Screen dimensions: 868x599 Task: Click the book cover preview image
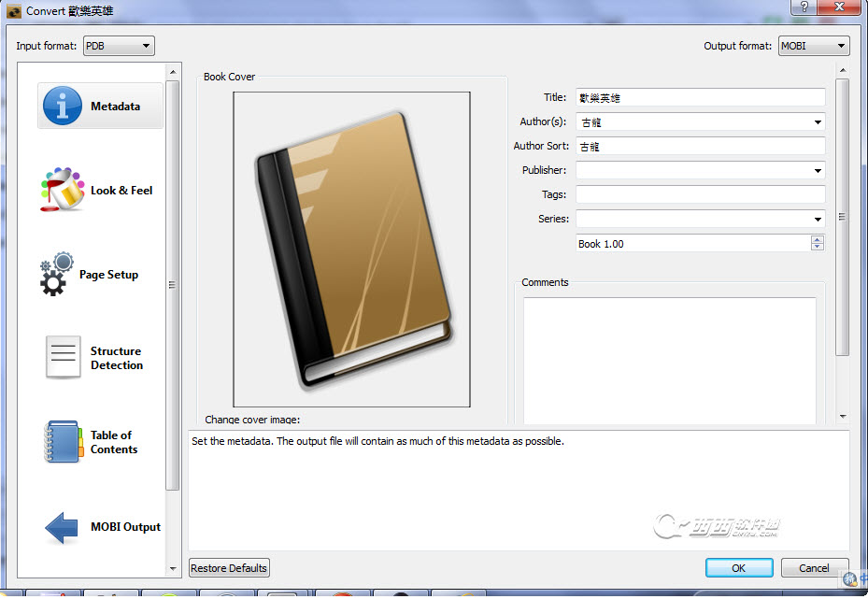[x=351, y=249]
